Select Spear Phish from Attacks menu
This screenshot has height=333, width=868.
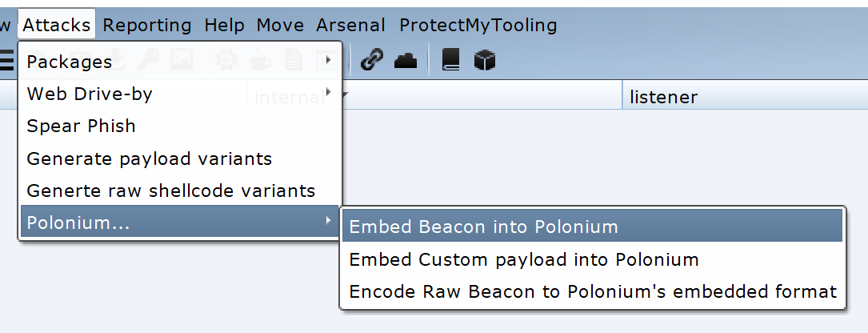coord(82,126)
